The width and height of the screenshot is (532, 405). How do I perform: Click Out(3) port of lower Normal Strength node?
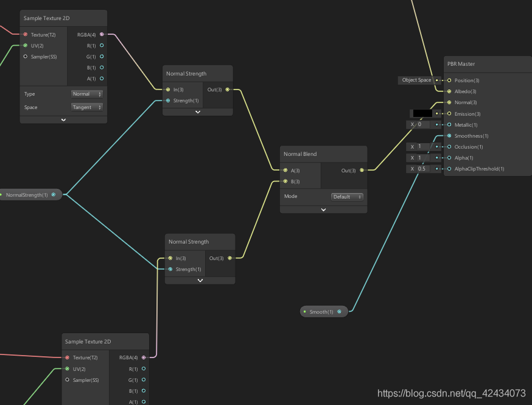point(229,258)
